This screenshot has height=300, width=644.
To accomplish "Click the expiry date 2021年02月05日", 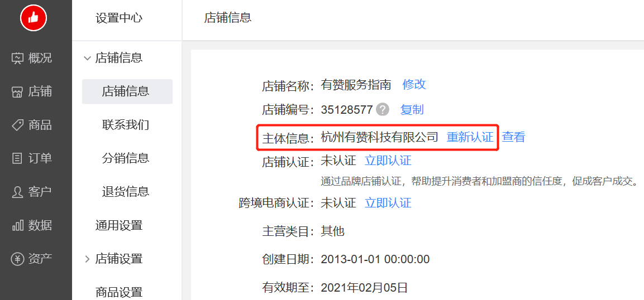I will (x=364, y=287).
